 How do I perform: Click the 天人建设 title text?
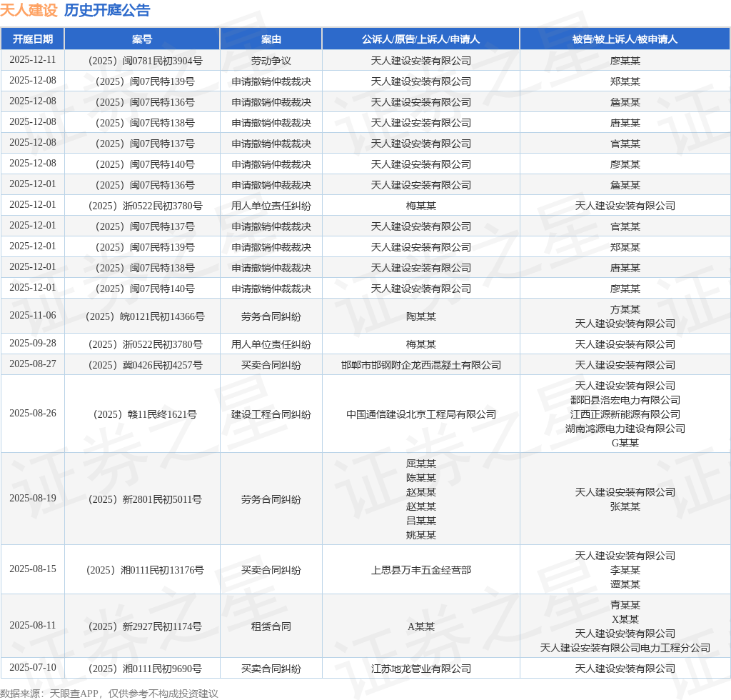coord(29,10)
